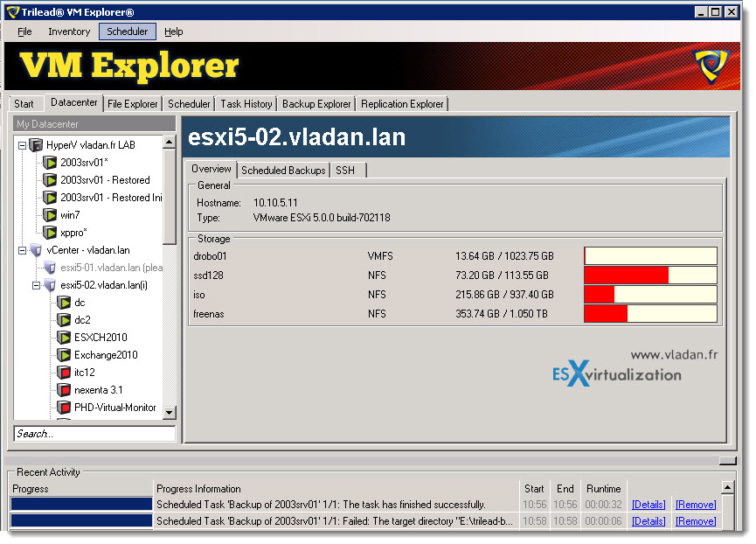Click the Recent Activity scroll up arrow
The image size is (756, 544).
(x=727, y=487)
